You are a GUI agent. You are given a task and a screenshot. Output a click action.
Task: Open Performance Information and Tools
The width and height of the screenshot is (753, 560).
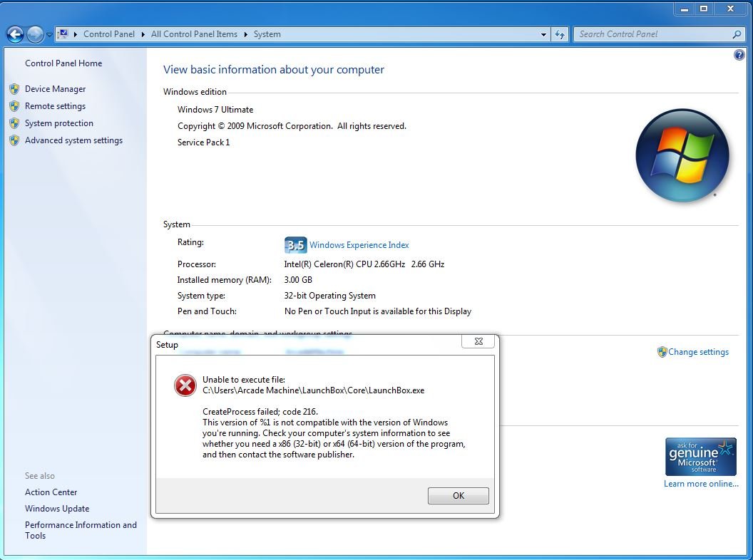tap(81, 530)
